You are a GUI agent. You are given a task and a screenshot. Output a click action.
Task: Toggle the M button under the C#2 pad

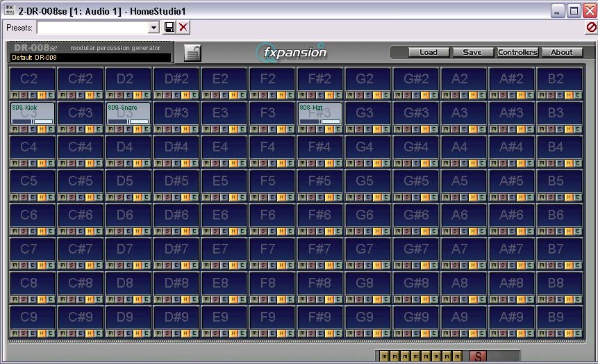point(63,95)
